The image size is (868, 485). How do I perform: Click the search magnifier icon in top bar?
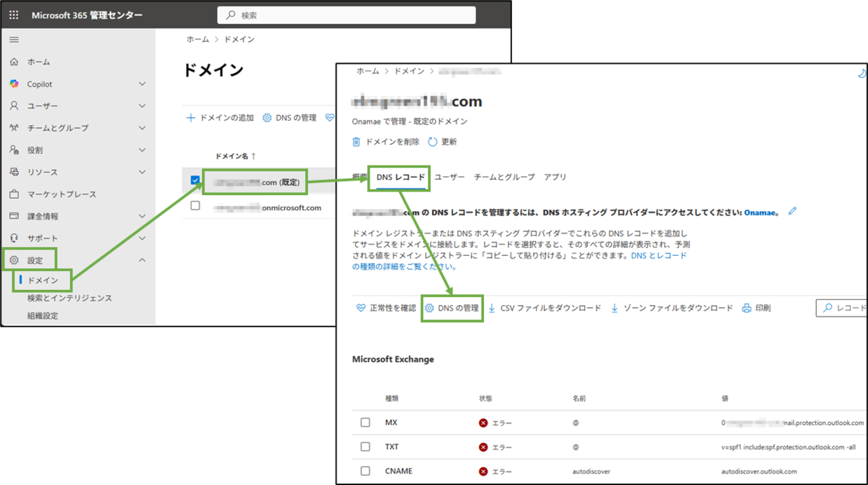231,15
